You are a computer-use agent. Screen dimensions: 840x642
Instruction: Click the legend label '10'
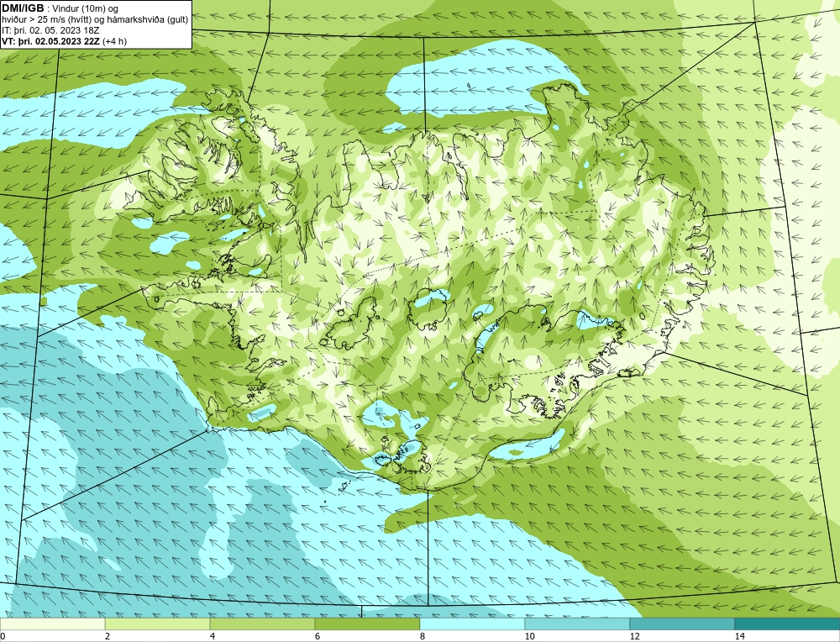tap(530, 636)
